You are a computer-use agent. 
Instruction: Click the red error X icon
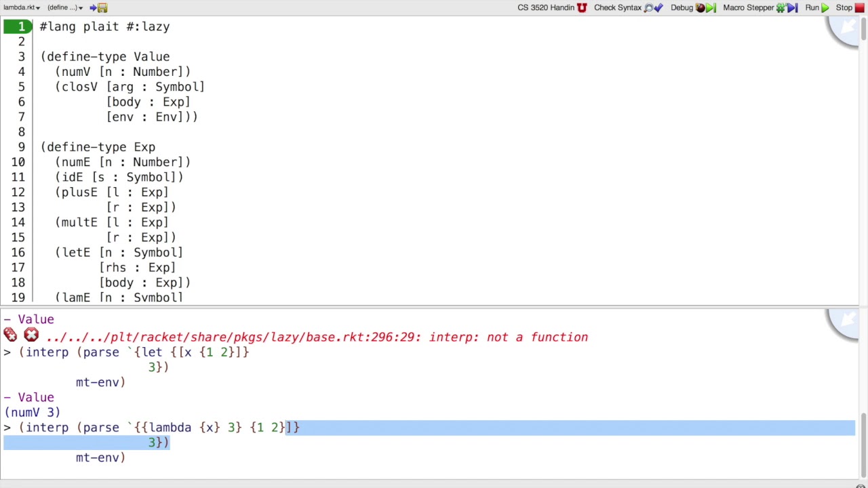click(31, 335)
